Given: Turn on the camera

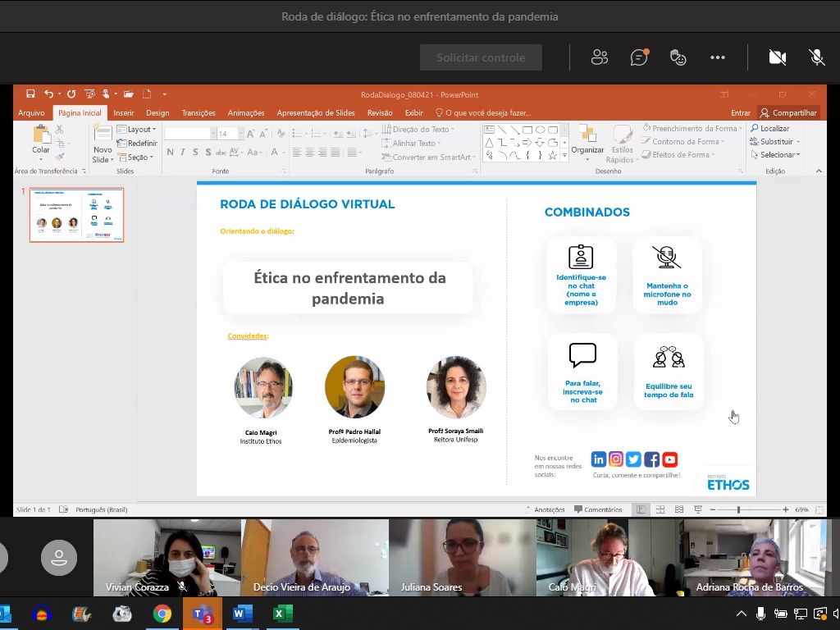Looking at the screenshot, I should click(x=777, y=57).
